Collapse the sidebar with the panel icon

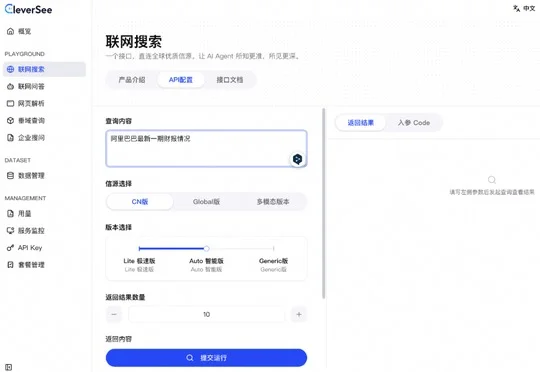9,367
